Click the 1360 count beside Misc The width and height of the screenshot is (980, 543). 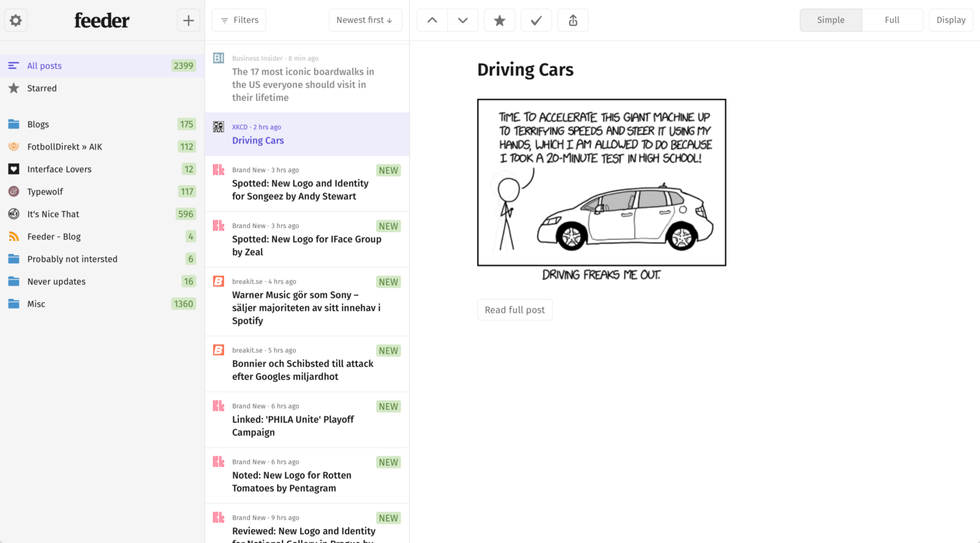(183, 304)
